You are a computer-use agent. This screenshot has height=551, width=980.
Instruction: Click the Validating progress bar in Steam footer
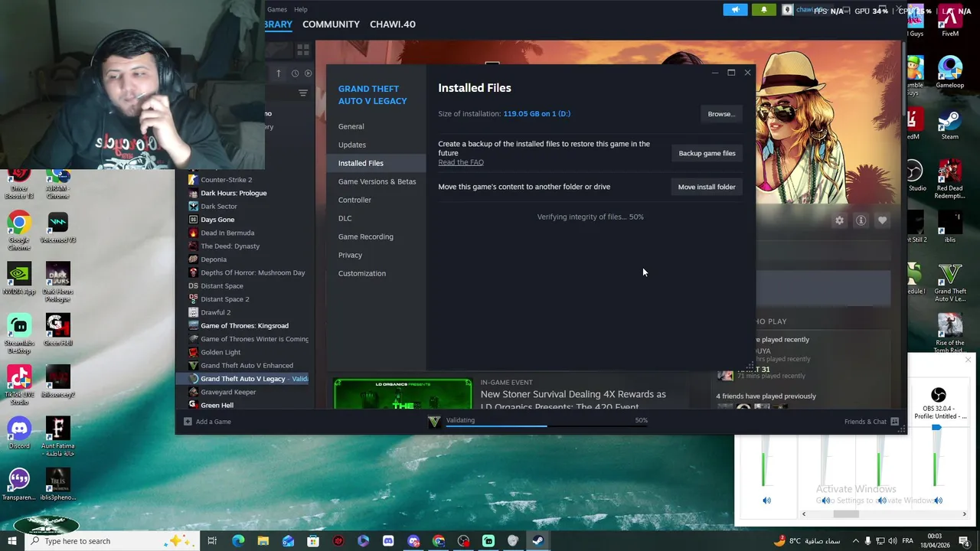click(547, 425)
